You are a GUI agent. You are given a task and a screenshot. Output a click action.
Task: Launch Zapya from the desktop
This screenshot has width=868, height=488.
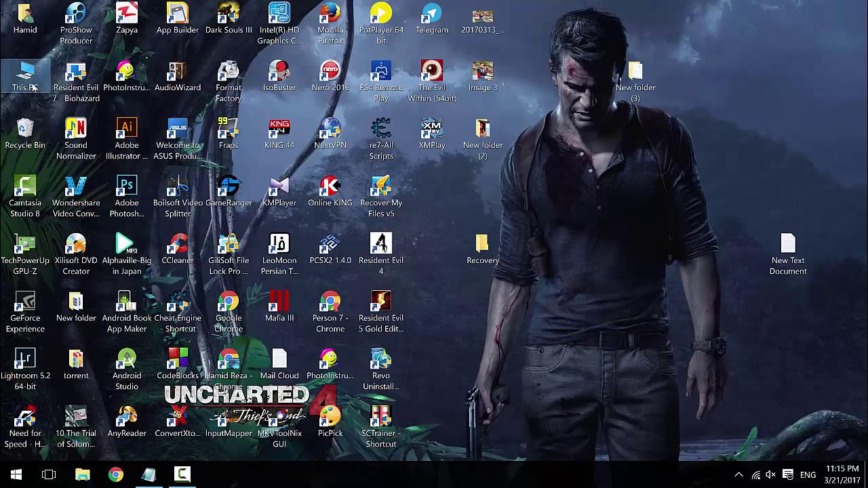pyautogui.click(x=127, y=18)
